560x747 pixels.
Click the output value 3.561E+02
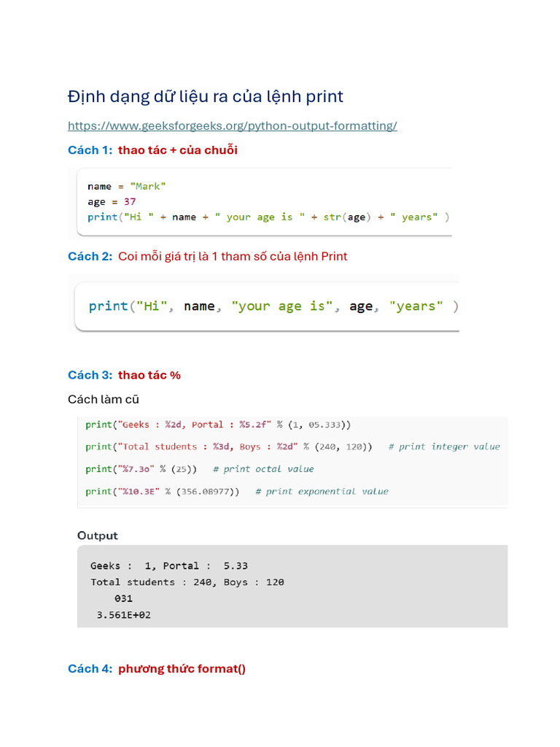click(x=124, y=615)
